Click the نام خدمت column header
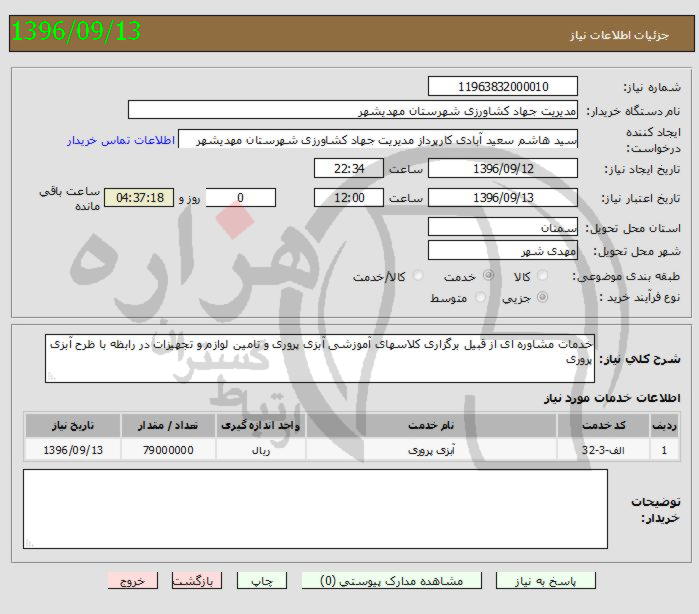Image resolution: width=699 pixels, height=614 pixels. 431,425
